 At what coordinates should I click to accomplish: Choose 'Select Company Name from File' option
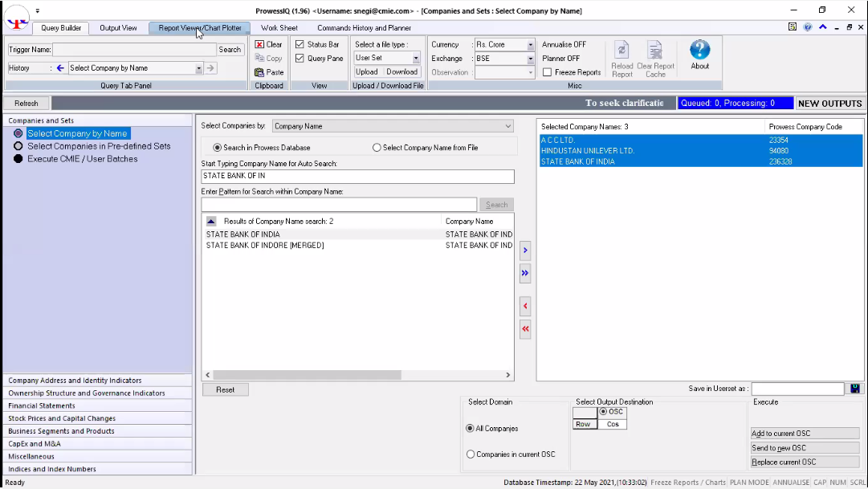377,148
